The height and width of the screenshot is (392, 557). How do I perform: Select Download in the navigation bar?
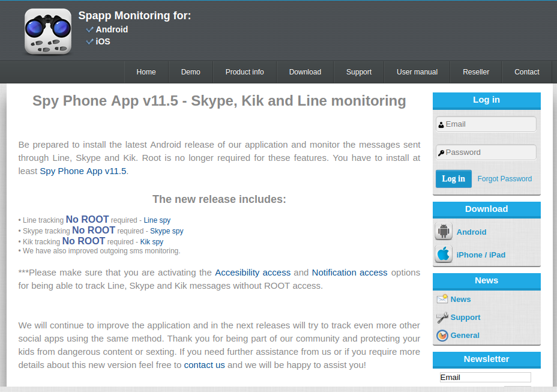click(x=305, y=72)
